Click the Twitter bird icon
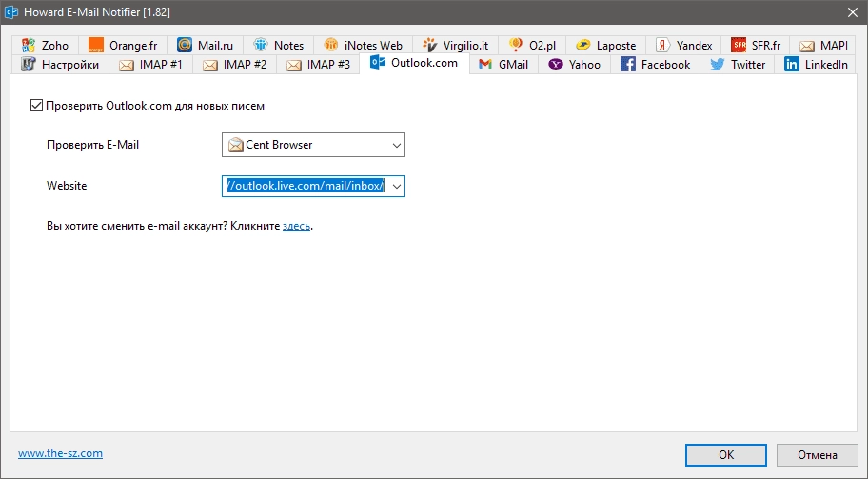 pyautogui.click(x=718, y=64)
